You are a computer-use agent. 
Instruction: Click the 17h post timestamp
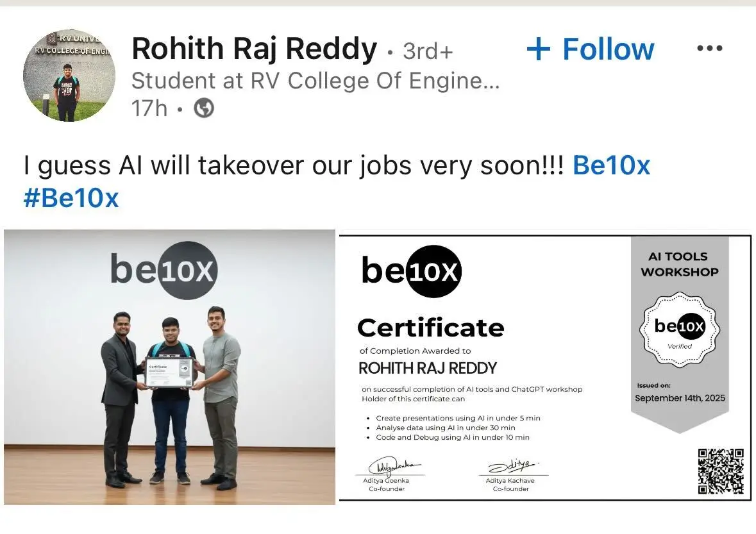tap(149, 108)
